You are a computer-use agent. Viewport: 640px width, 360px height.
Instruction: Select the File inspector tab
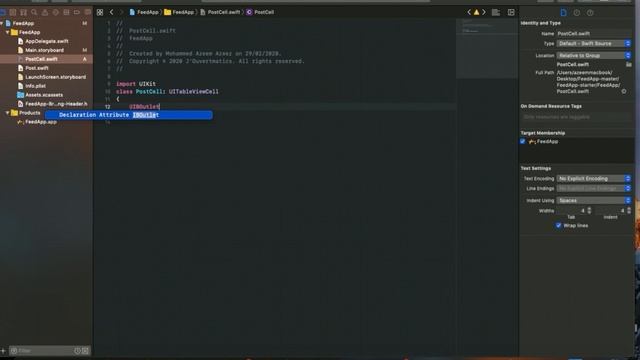point(564,13)
